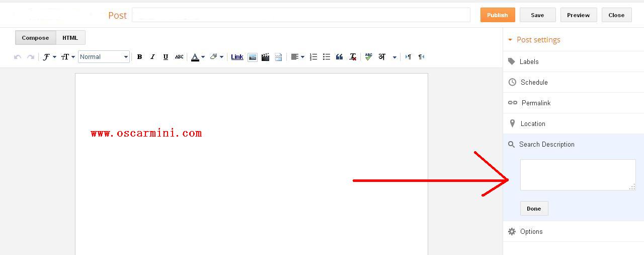The height and width of the screenshot is (255, 644).
Task: Insert a video using clapperboard icon
Action: click(x=265, y=57)
